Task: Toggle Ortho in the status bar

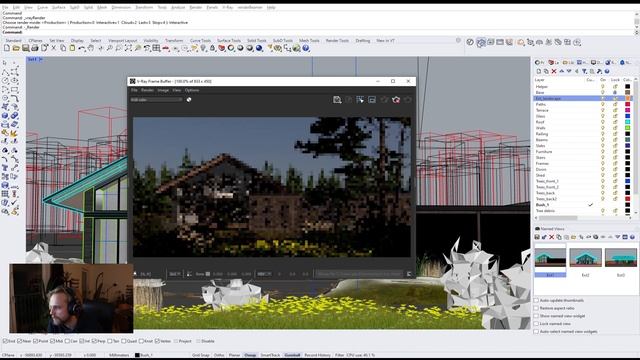Action: (219, 355)
